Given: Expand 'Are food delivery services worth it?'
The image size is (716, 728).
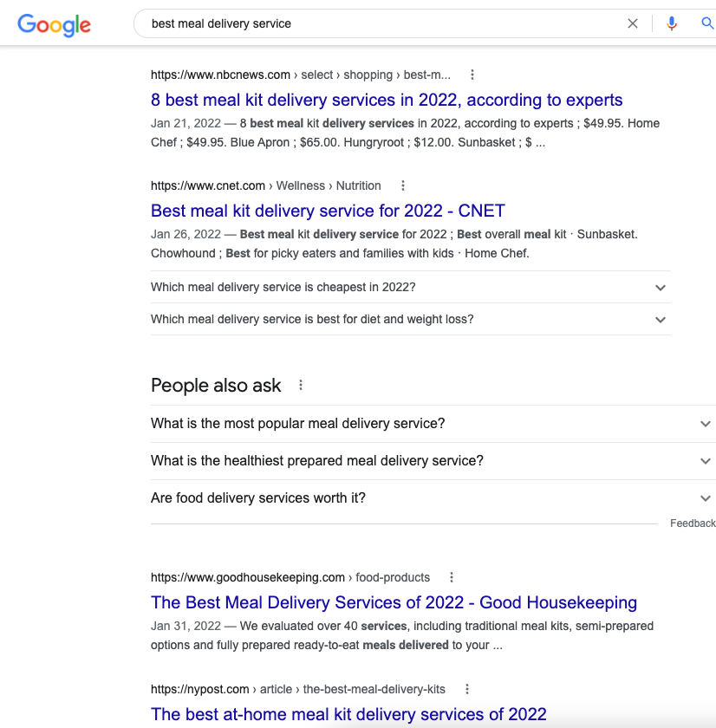Looking at the screenshot, I should pos(705,498).
